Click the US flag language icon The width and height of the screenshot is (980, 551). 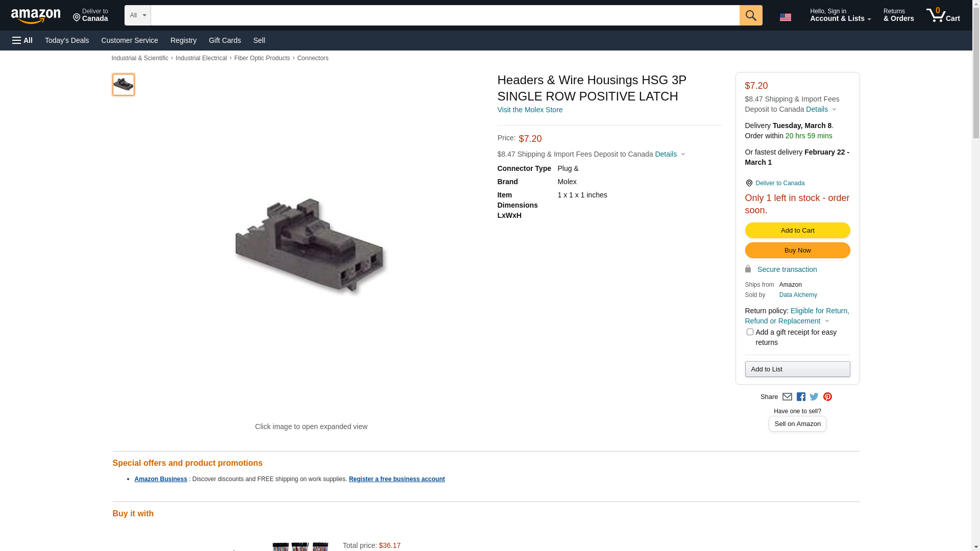[x=786, y=17]
